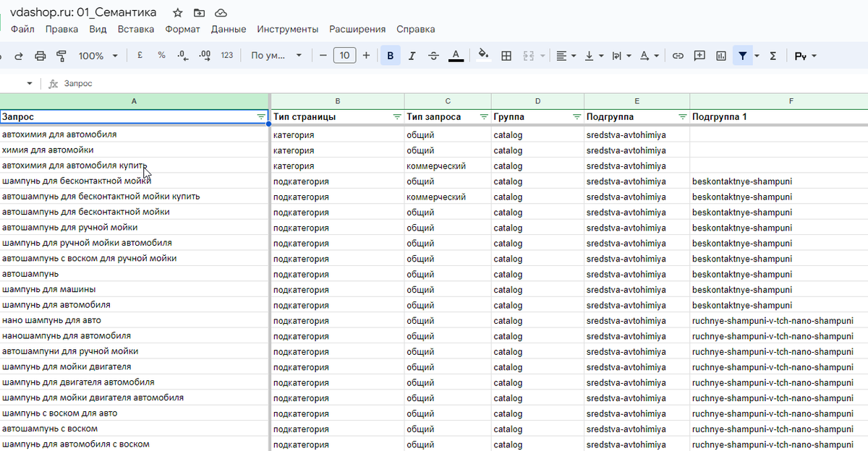Increase font size with plus button

[366, 56]
